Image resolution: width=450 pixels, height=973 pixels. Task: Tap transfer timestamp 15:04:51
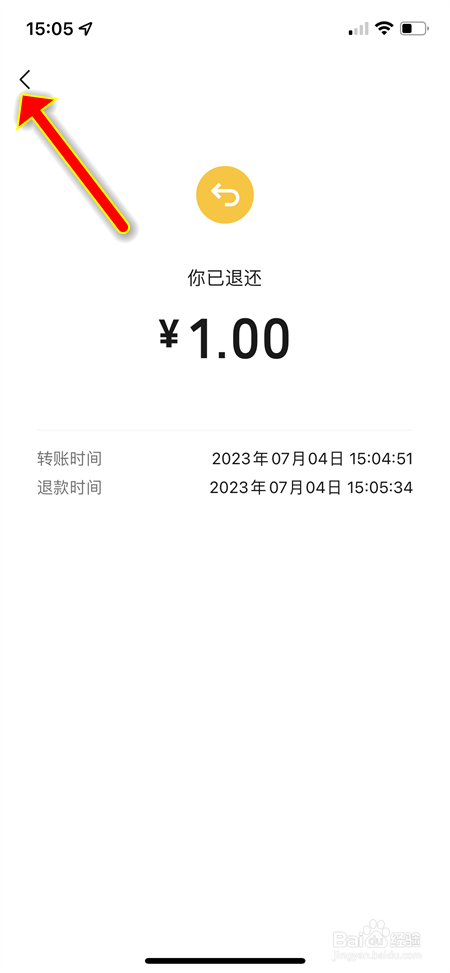pyautogui.click(x=381, y=459)
